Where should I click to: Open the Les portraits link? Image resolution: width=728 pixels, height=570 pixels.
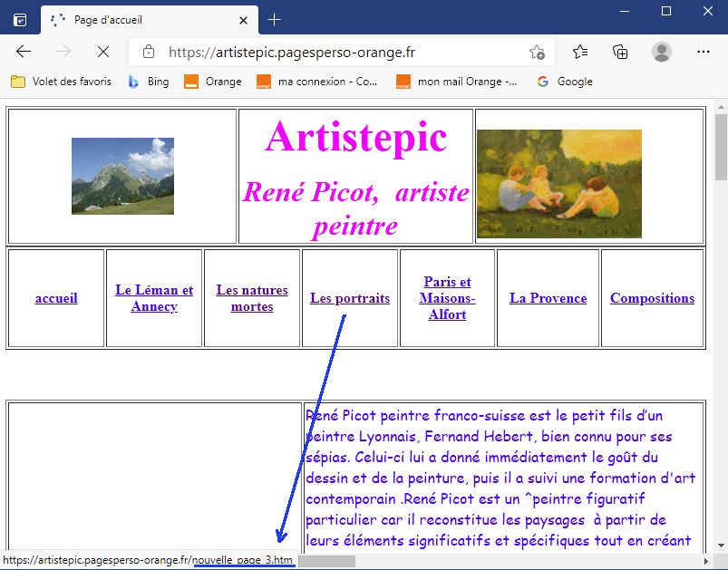350,298
